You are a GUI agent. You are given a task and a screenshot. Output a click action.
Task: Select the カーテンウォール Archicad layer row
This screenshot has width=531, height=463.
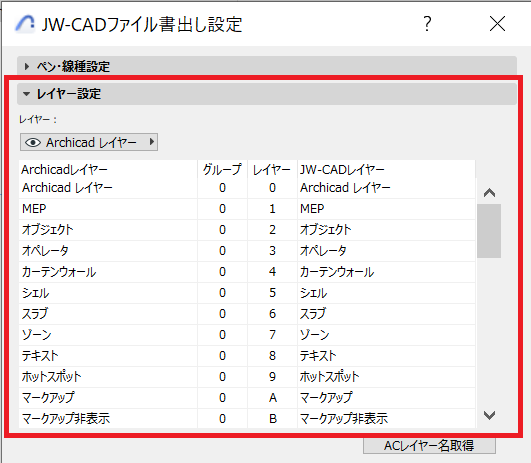tap(108, 272)
